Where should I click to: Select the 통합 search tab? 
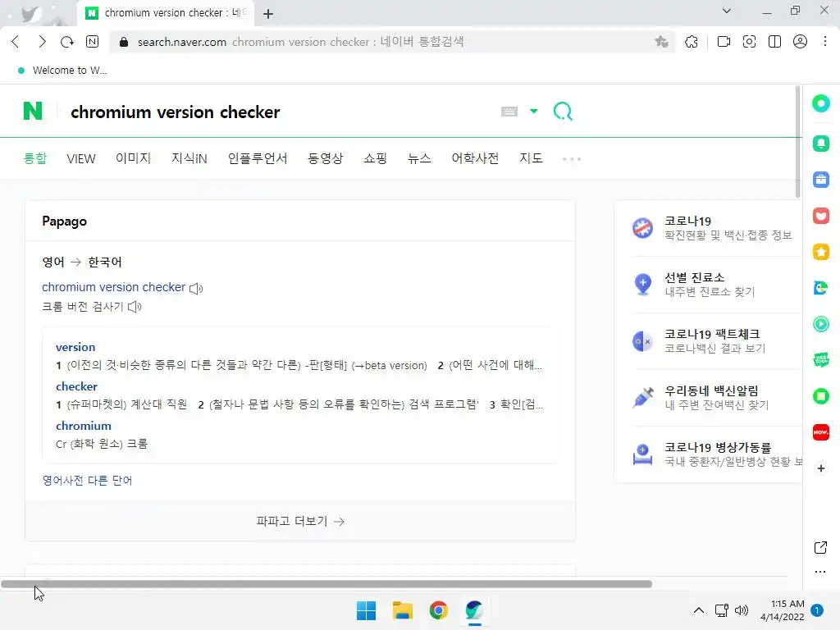[x=35, y=158]
